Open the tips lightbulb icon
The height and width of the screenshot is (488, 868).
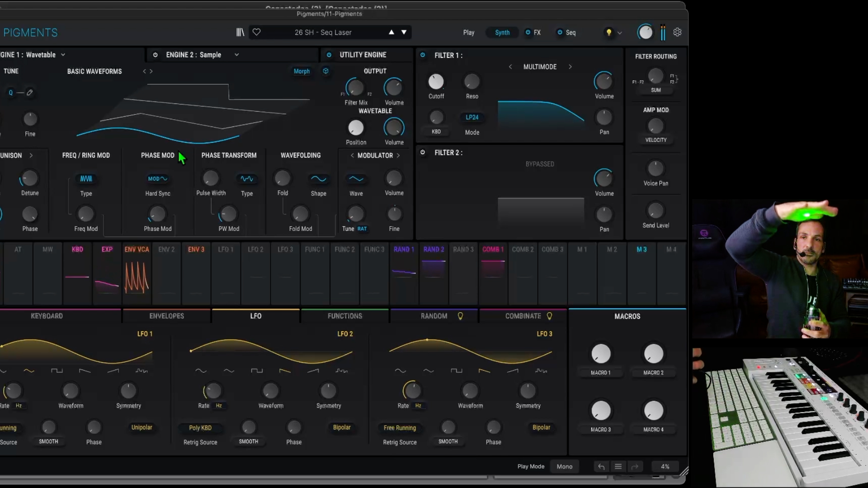pos(609,32)
